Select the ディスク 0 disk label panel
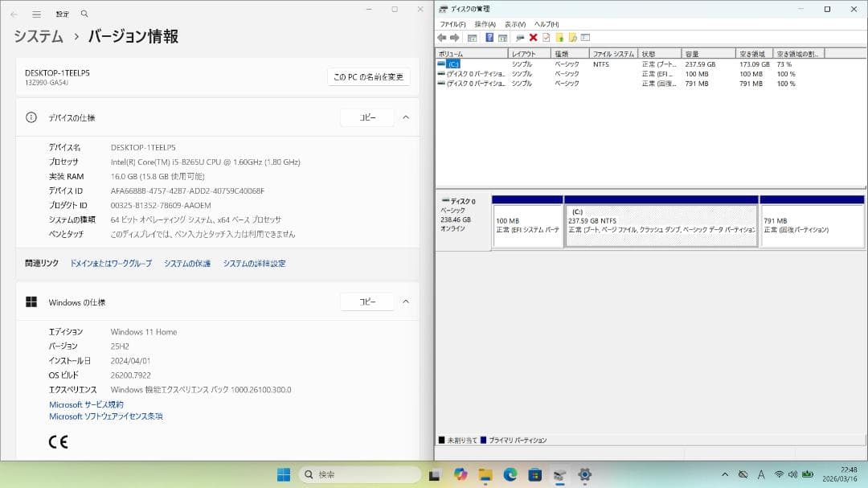Image resolution: width=868 pixels, height=488 pixels. click(x=464, y=222)
